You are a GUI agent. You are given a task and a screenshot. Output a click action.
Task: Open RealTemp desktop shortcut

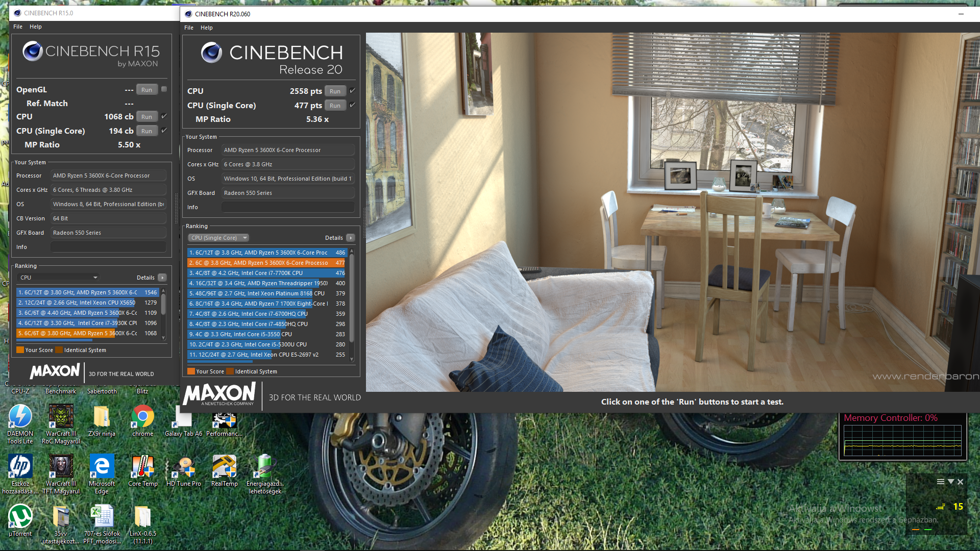(224, 470)
